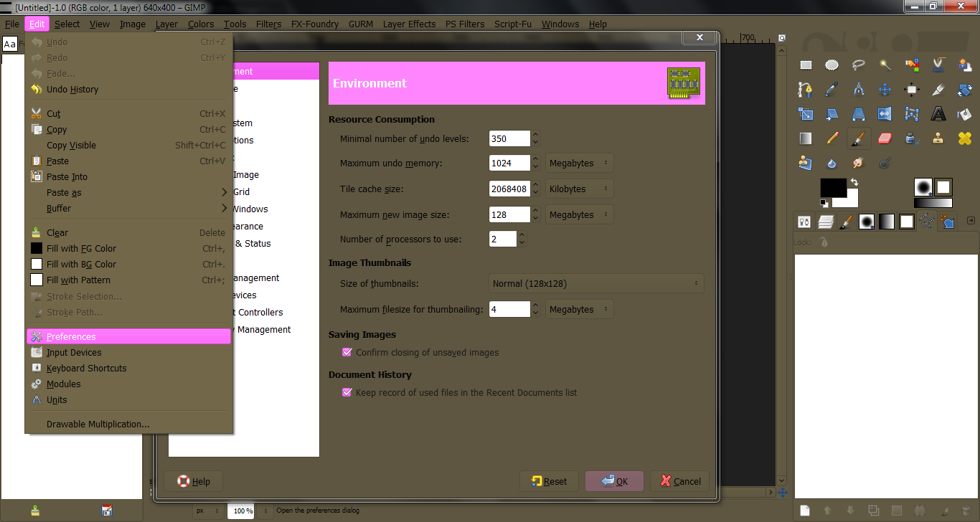
Task: Activate the Eraser tool
Action: 885,138
